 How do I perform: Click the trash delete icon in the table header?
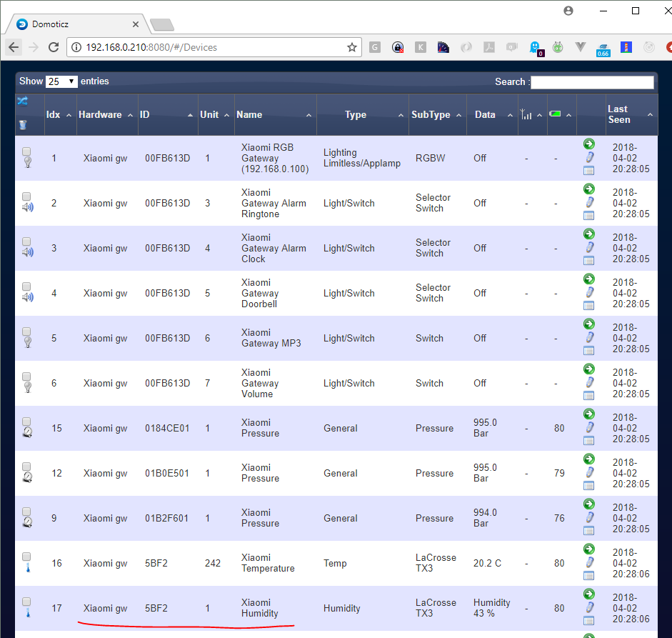click(x=23, y=125)
